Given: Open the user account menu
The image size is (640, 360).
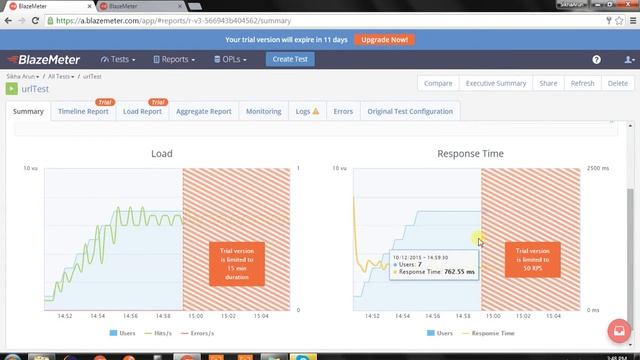Looking at the screenshot, I should 629,60.
